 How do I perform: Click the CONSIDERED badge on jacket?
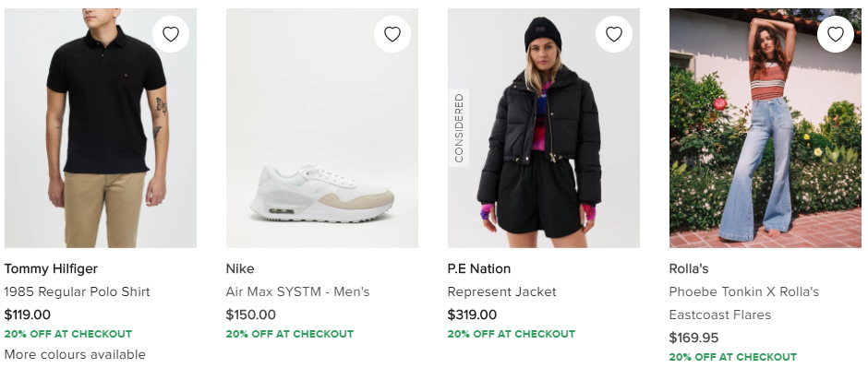click(x=458, y=127)
